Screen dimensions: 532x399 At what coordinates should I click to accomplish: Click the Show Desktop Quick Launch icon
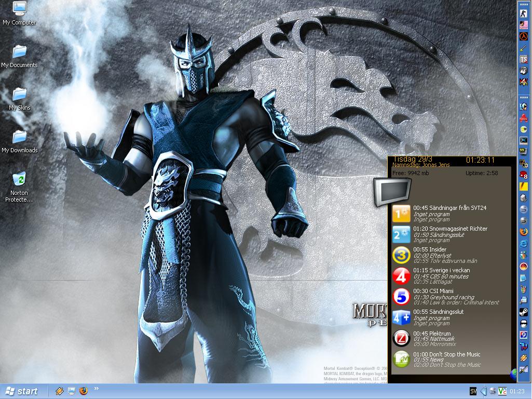click(x=72, y=391)
